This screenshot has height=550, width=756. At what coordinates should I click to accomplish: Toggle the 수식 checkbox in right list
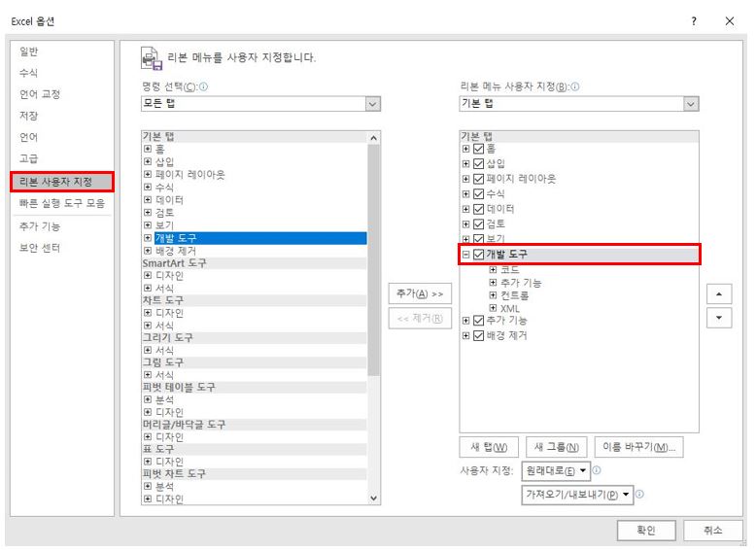click(478, 193)
